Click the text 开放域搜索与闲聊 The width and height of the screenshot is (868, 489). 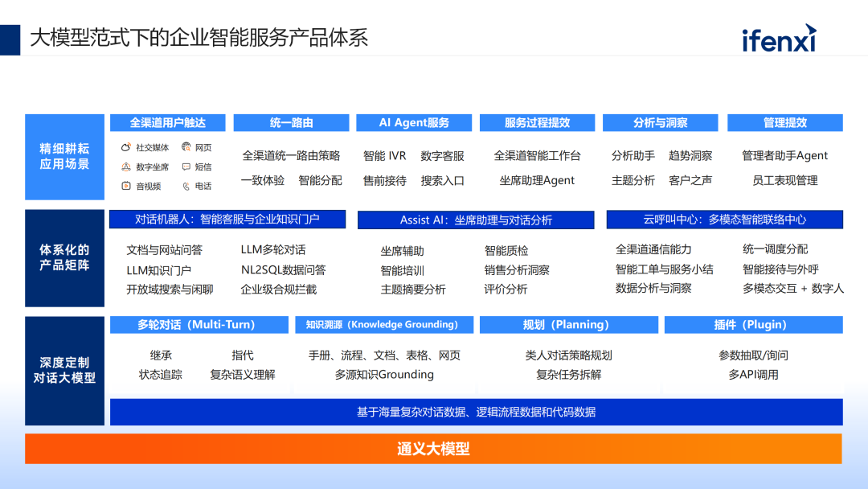click(170, 290)
